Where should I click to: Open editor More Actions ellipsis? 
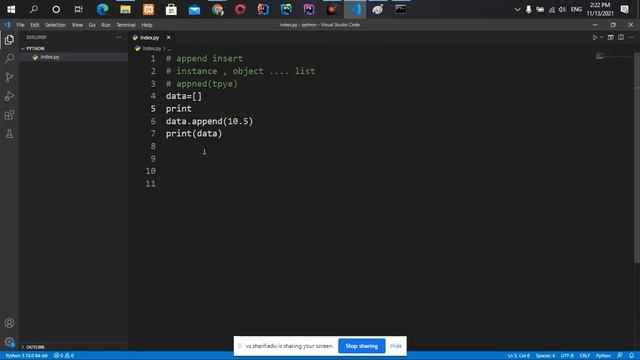tap(631, 37)
